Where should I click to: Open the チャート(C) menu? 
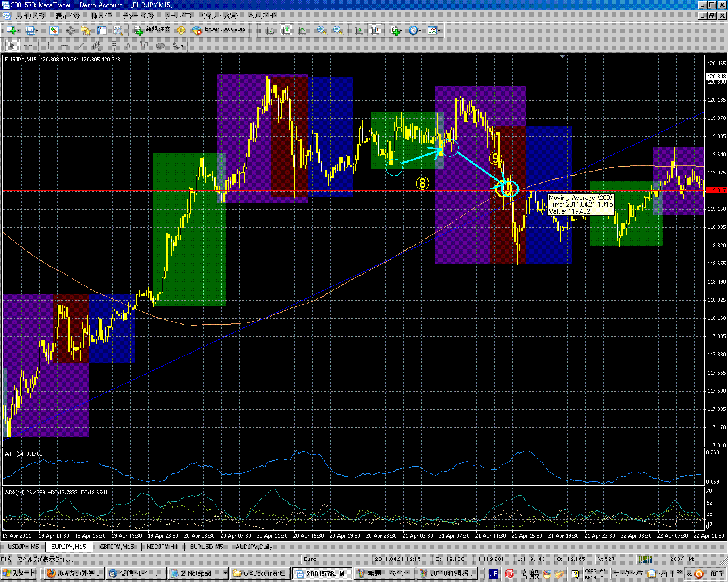[138, 16]
